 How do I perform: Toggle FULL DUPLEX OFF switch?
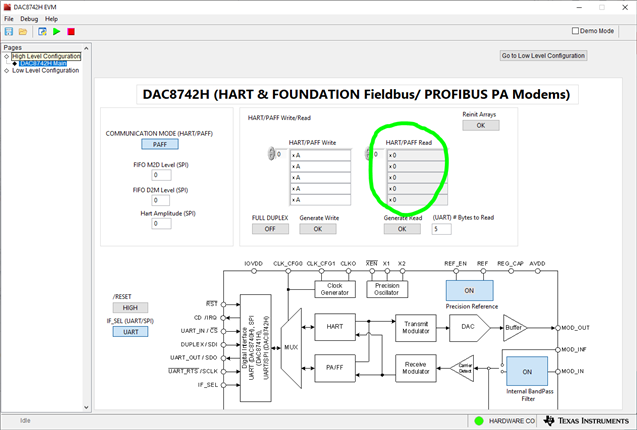pos(270,229)
